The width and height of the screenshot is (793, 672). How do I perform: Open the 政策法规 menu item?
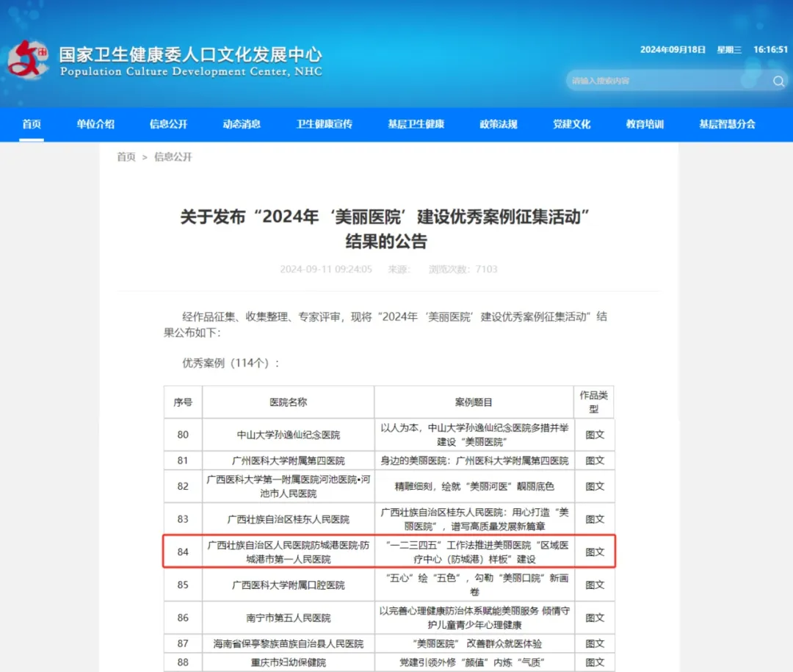coord(499,124)
